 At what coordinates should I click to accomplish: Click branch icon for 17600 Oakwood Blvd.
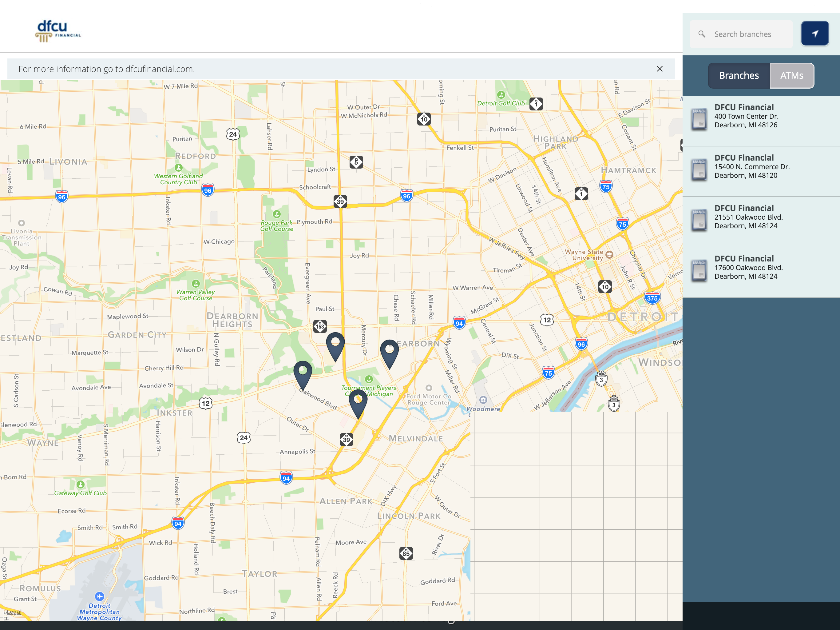(x=699, y=270)
